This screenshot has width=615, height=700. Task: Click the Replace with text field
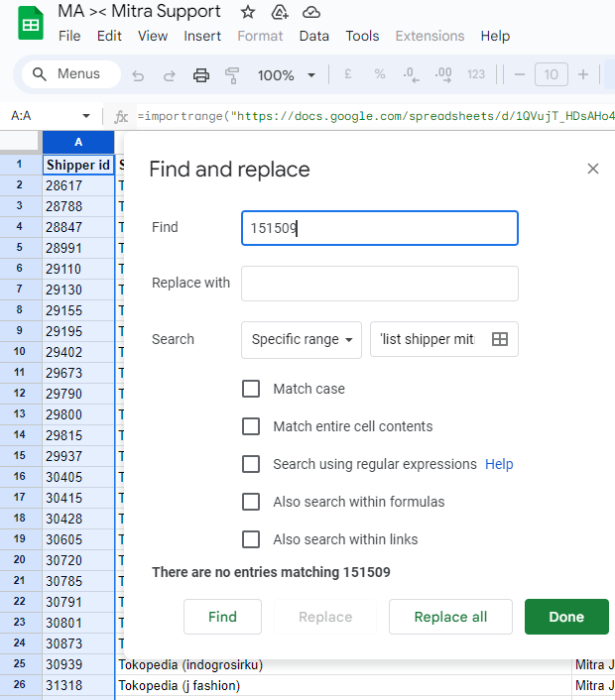(379, 284)
